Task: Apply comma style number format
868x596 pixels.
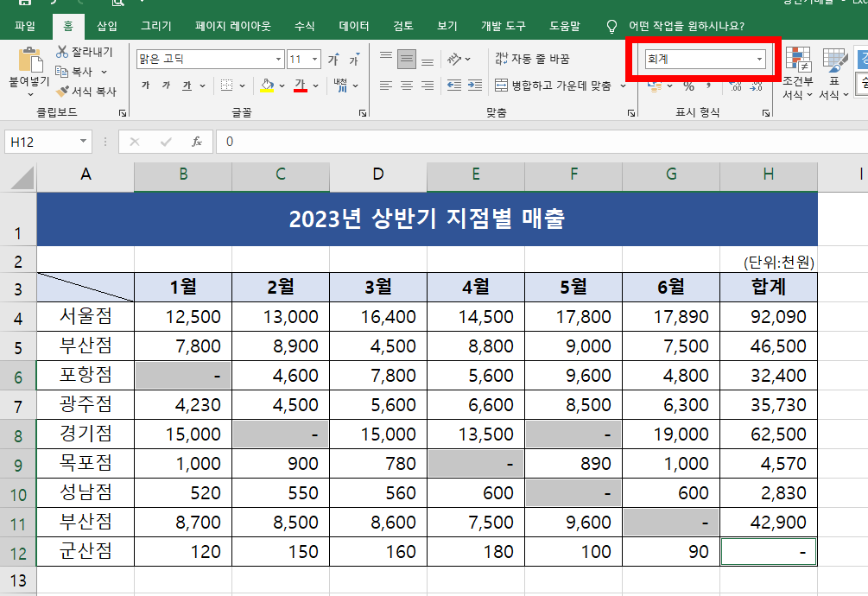Action: click(x=709, y=86)
